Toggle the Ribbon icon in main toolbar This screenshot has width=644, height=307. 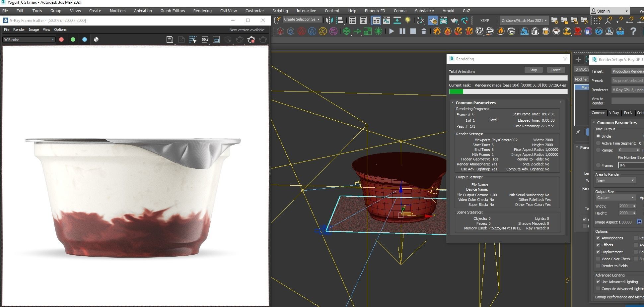[x=376, y=21]
